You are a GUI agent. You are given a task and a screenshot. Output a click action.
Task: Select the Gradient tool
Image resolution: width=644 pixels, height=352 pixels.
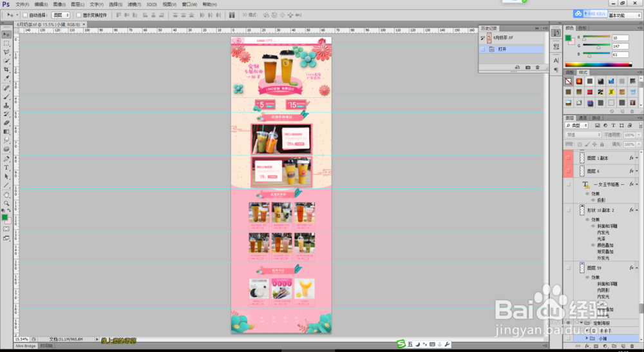click(6, 132)
